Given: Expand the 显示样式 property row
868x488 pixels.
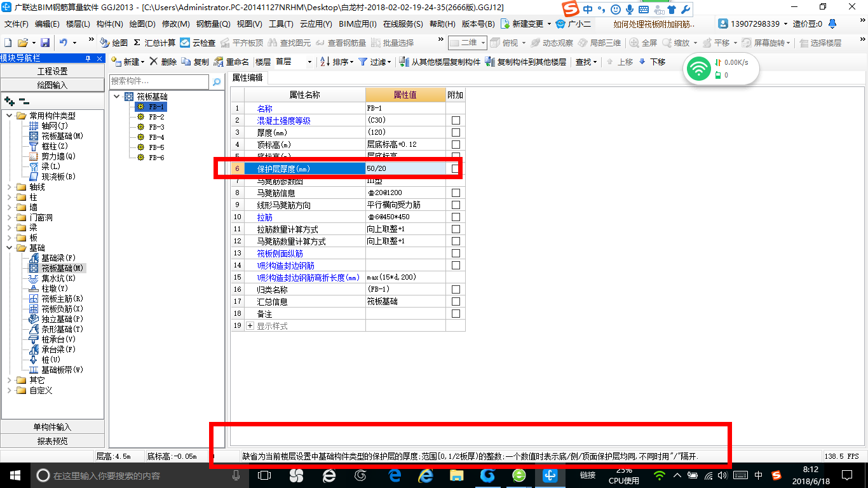Looking at the screenshot, I should tap(250, 326).
